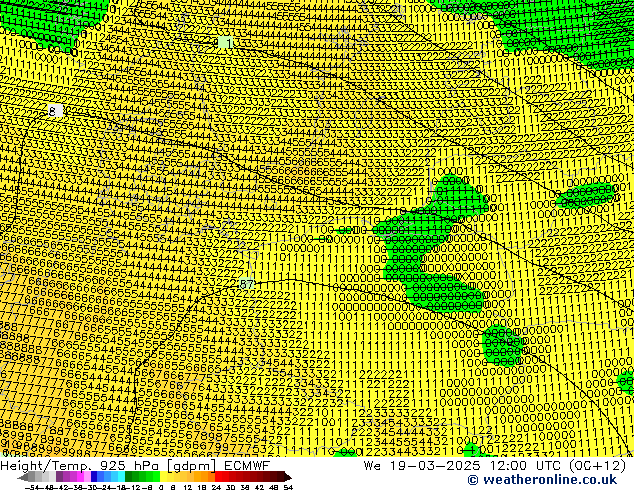
Task: Click the dark maroon arrow end of the color scale
Action: pos(288,477)
